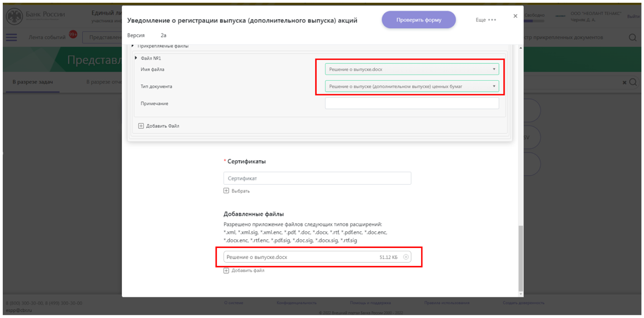This screenshot has height=318, width=644.
Task: Click the plus icon next to Добавить Файл
Action: coord(141,126)
